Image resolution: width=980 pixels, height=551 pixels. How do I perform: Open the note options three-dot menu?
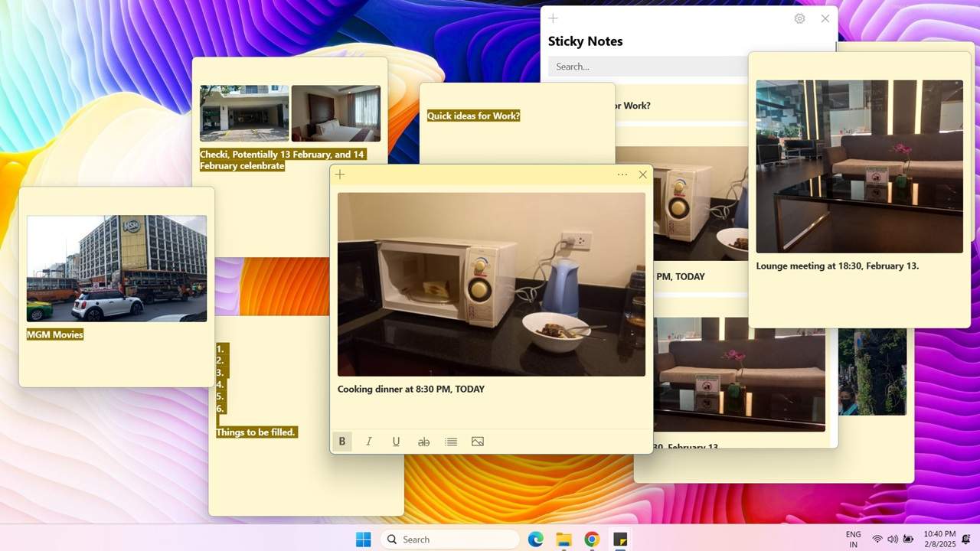[x=622, y=174]
